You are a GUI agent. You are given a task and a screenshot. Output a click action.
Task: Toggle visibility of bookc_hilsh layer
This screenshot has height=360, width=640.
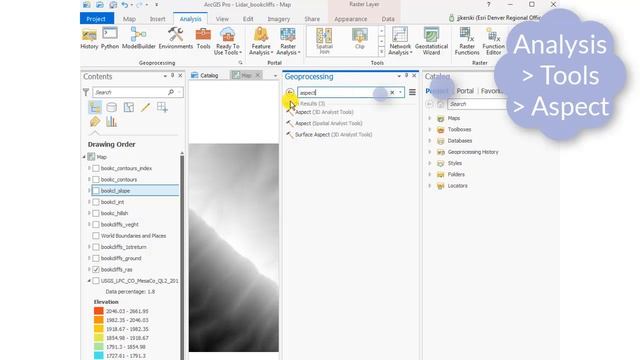coord(96,213)
